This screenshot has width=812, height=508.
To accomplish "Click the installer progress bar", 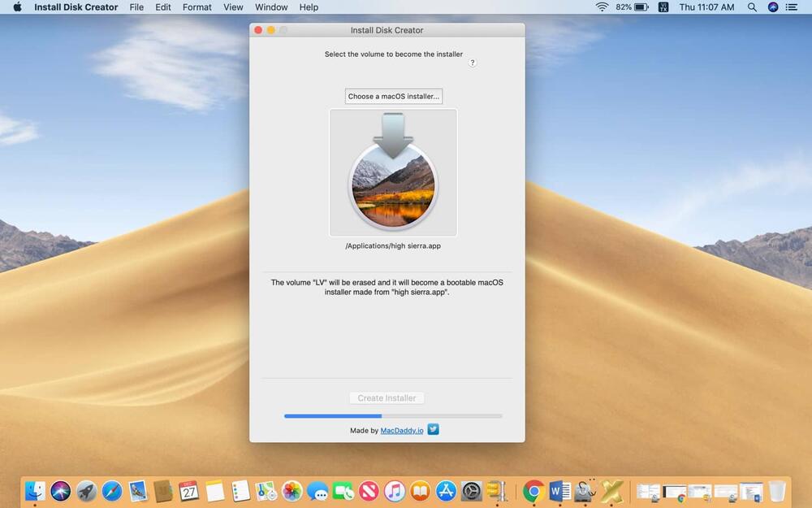I will pyautogui.click(x=393, y=416).
